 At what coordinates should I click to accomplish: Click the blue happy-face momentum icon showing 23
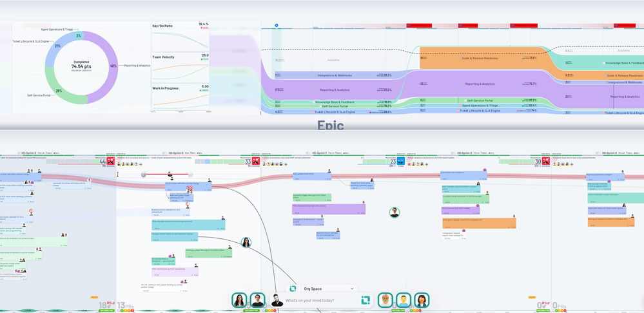[401, 161]
